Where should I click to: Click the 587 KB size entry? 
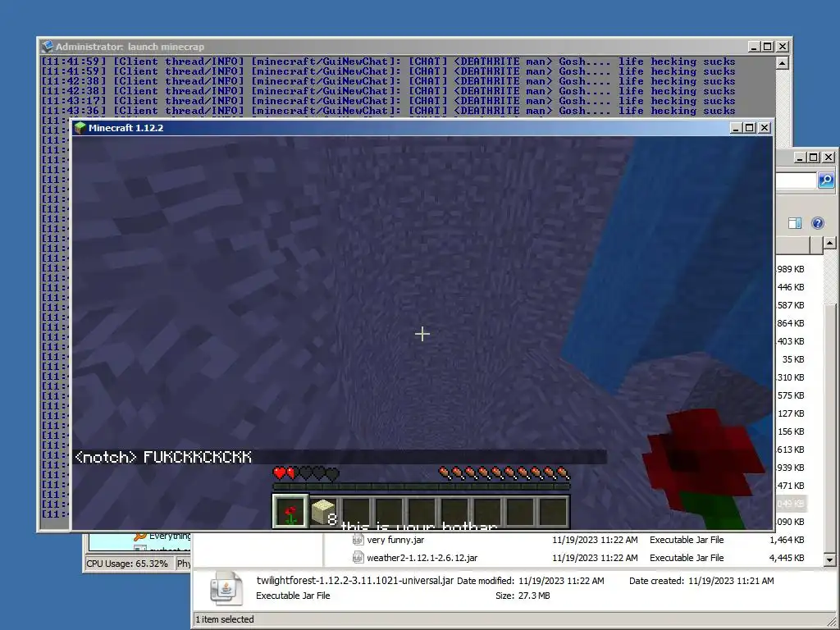[792, 305]
